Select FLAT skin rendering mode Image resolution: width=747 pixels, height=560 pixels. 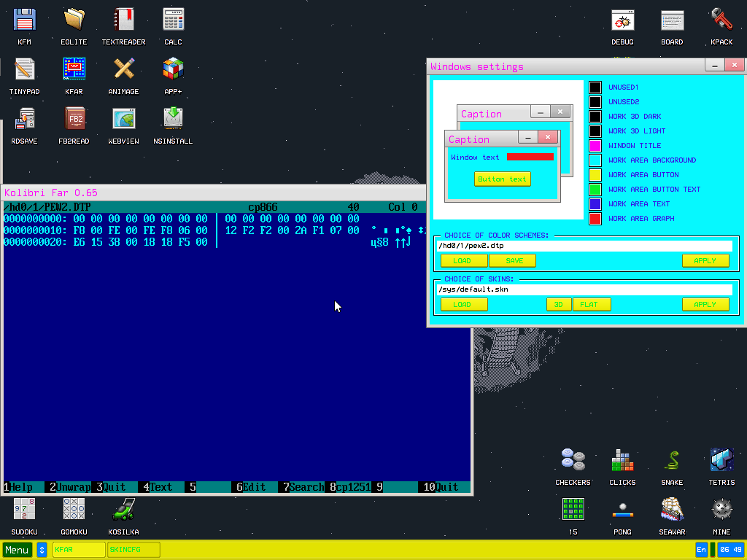coord(592,304)
